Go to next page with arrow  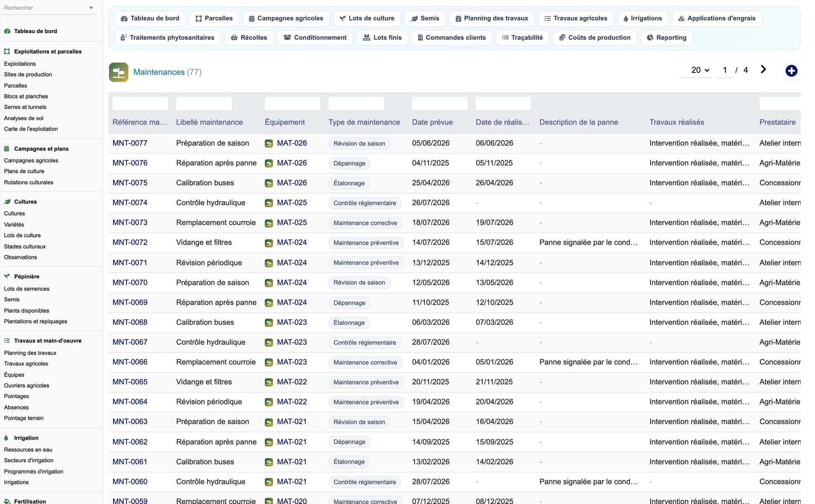point(763,69)
